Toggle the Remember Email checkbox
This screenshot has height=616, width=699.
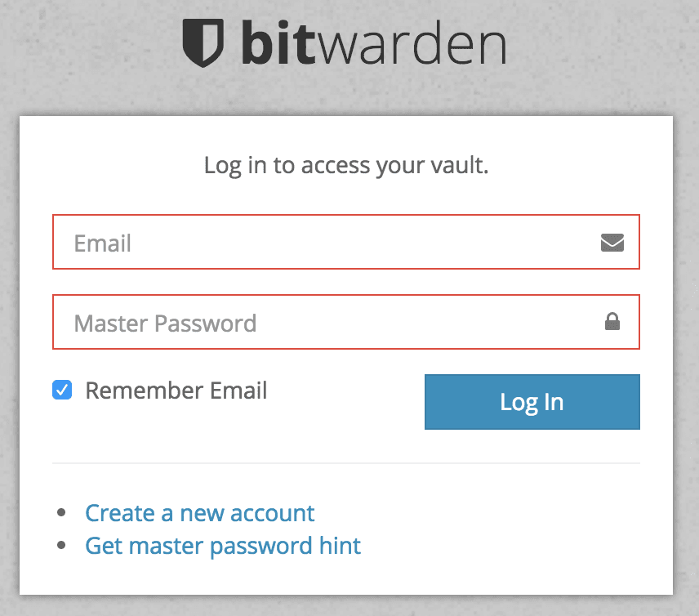point(62,390)
